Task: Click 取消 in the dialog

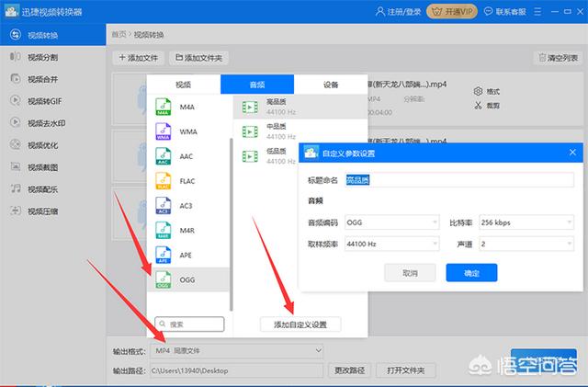Action: [410, 273]
